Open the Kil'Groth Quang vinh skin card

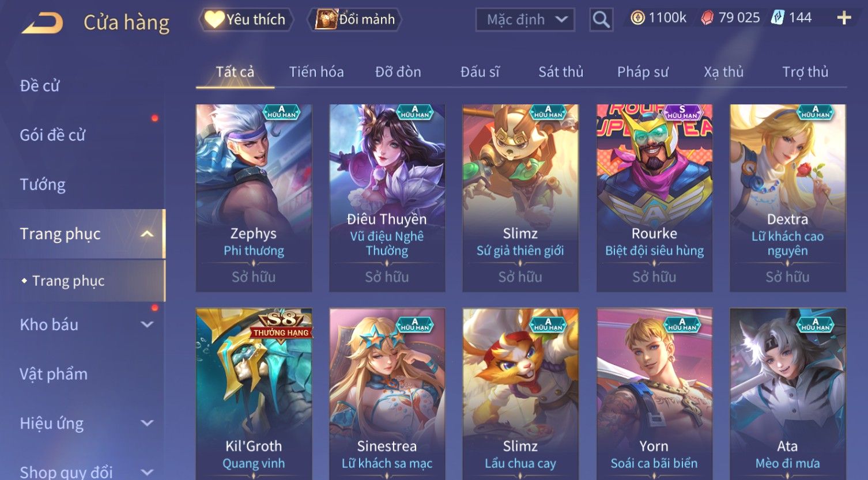coord(254,394)
